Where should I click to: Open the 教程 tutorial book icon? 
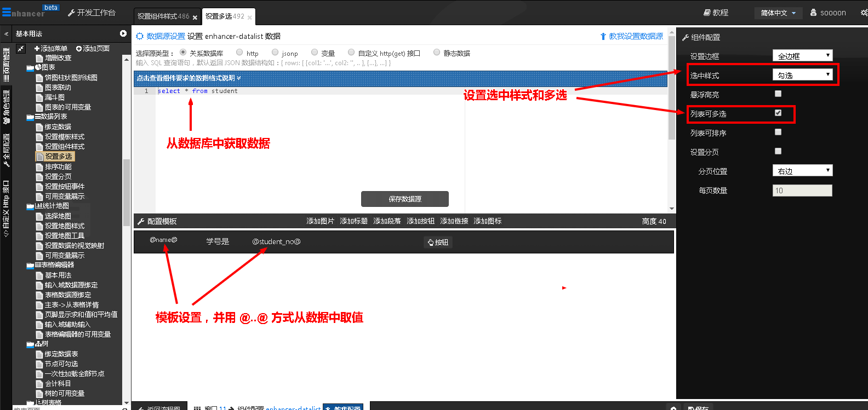707,13
